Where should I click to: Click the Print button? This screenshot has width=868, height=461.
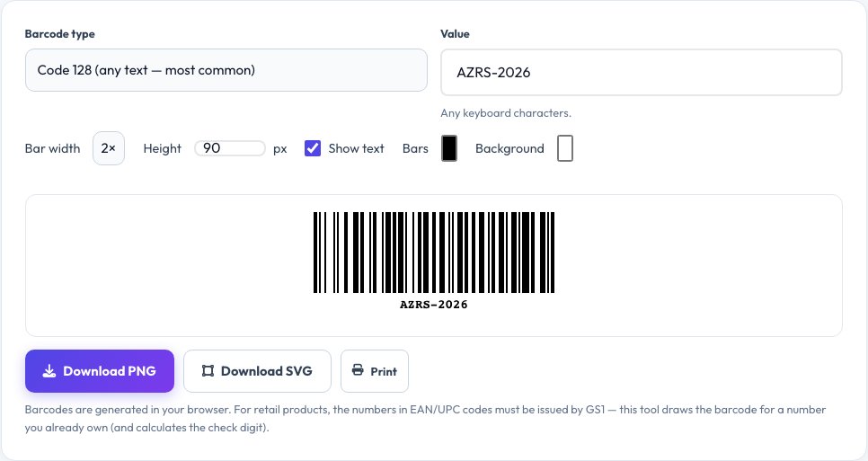click(374, 371)
